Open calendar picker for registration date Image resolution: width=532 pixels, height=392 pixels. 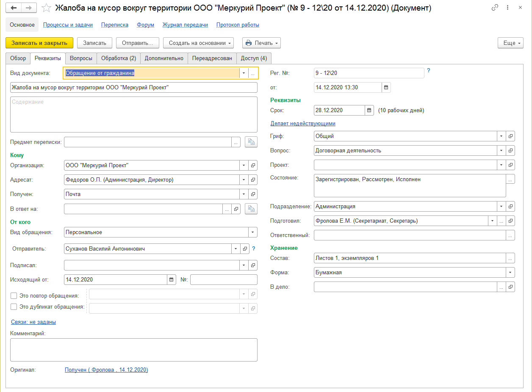click(x=386, y=88)
